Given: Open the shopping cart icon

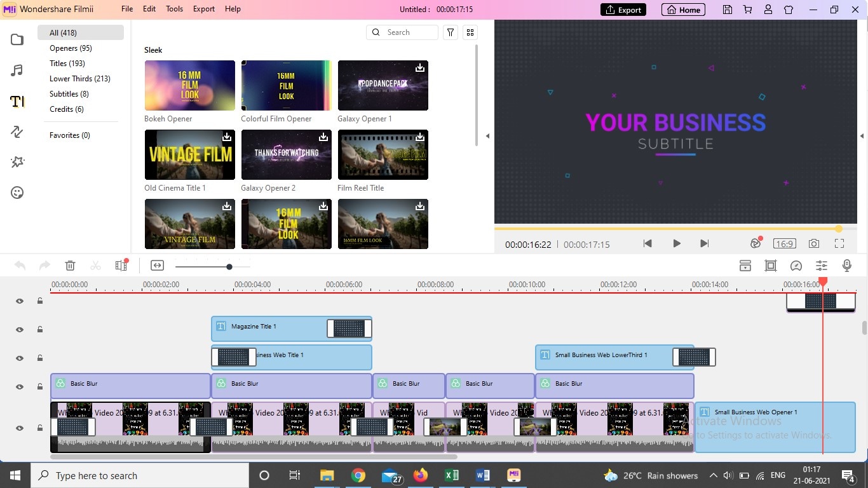Looking at the screenshot, I should pos(748,10).
